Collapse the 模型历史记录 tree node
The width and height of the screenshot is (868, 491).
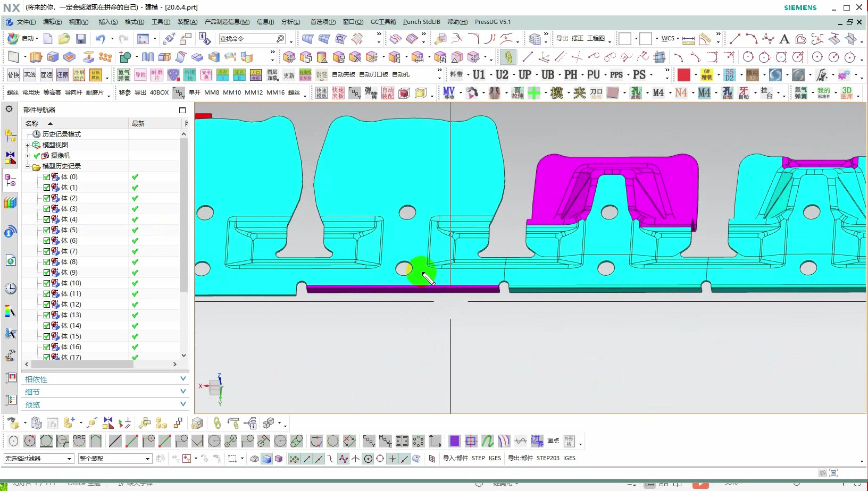pyautogui.click(x=28, y=166)
